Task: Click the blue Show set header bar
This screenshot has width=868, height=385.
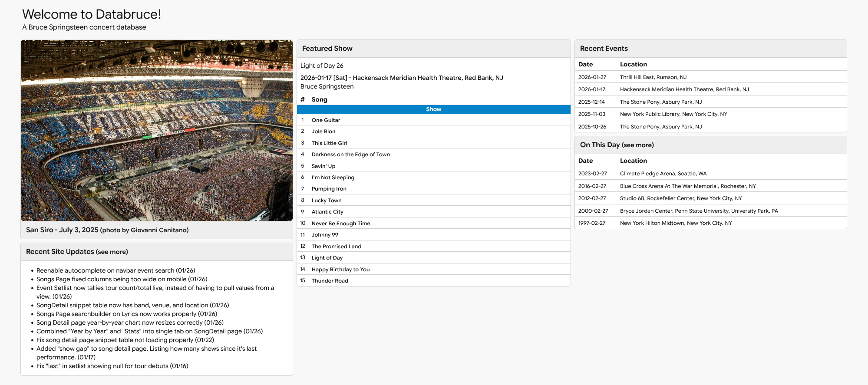Action: pyautogui.click(x=433, y=109)
